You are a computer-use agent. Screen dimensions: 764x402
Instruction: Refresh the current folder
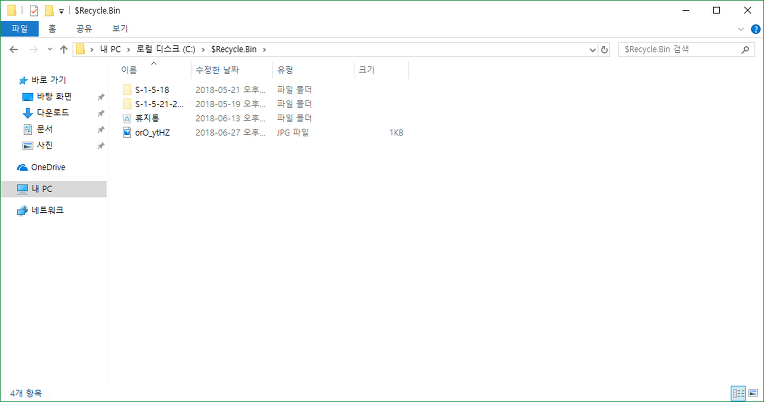604,50
